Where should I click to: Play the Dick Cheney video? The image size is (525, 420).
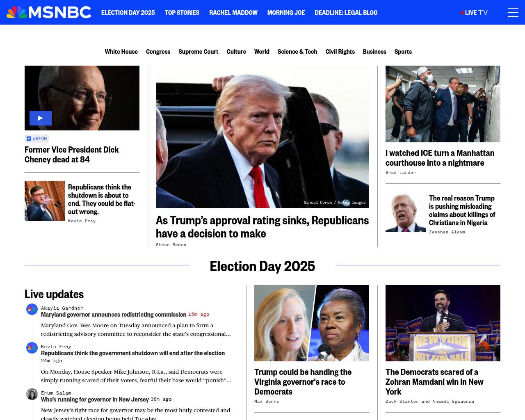pos(41,118)
